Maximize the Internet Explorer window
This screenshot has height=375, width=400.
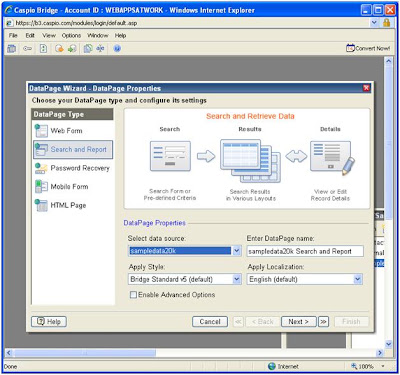378,10
